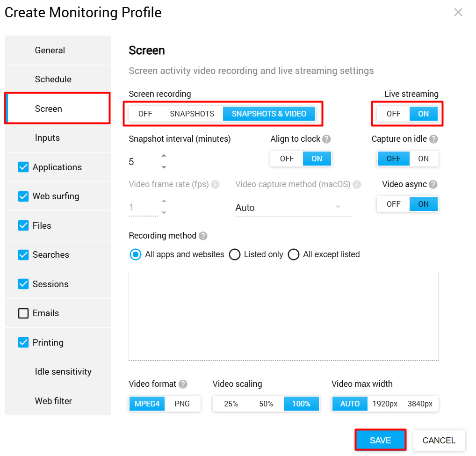Click help icon beside Capture on idle
476x456 pixels.
(x=433, y=139)
